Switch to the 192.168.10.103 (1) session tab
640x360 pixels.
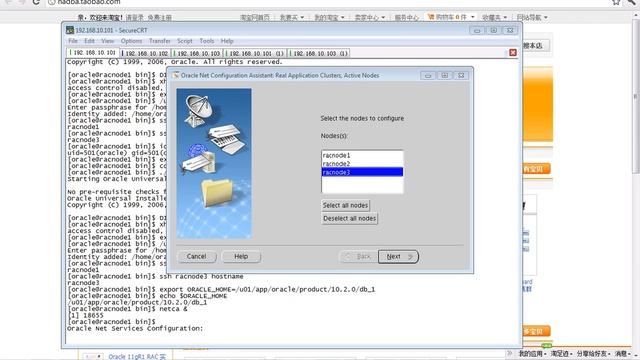[x=319, y=53]
